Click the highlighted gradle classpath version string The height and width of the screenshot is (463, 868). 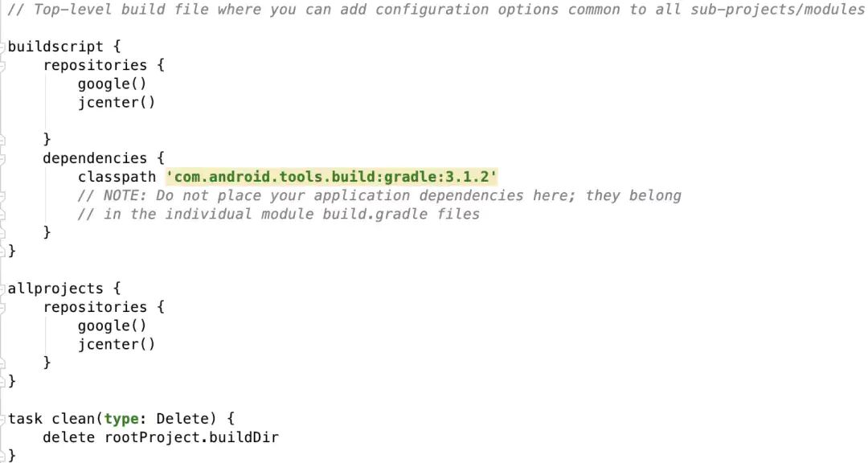tap(332, 177)
